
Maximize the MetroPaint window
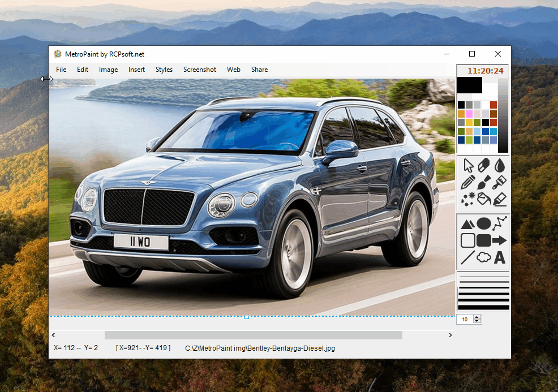click(472, 54)
